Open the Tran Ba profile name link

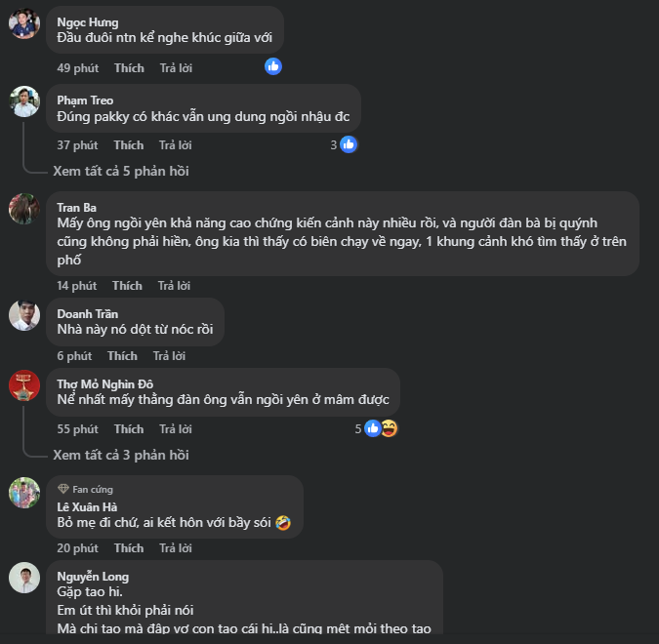tap(76, 207)
